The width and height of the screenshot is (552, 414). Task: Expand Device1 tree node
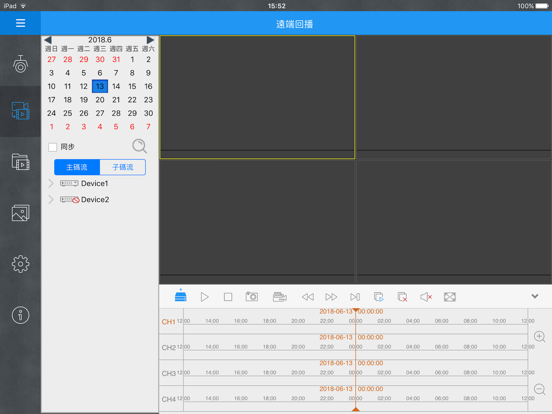[x=51, y=183]
